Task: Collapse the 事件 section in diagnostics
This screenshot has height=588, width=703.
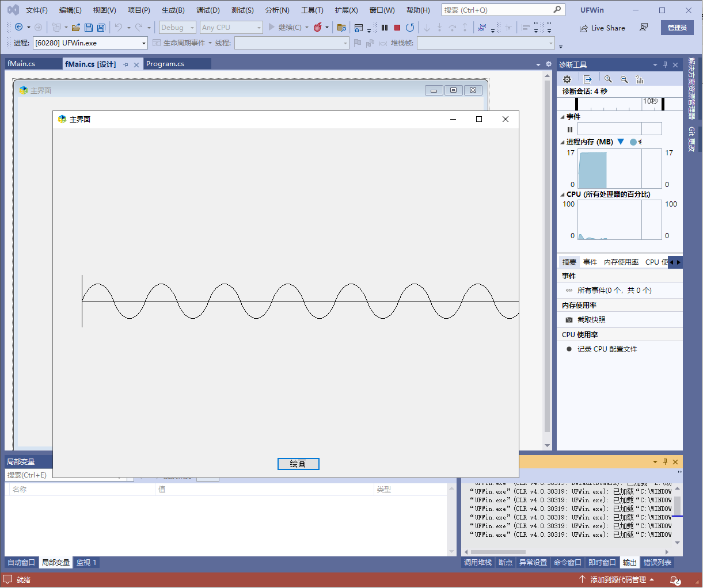Action: coord(563,117)
